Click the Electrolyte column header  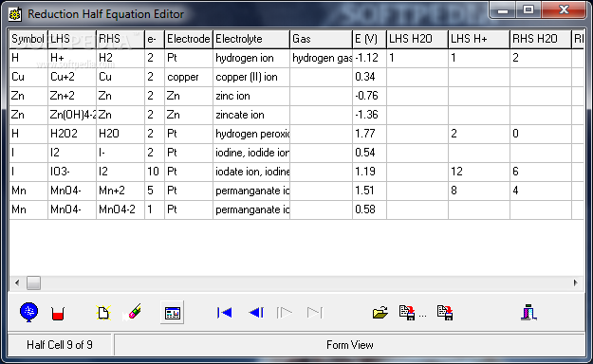(251, 39)
